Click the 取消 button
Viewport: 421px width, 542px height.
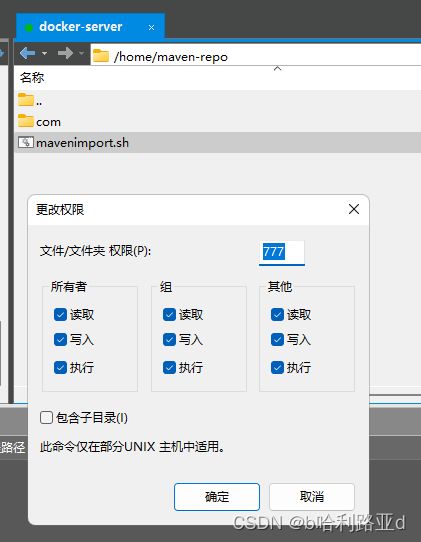click(x=312, y=497)
